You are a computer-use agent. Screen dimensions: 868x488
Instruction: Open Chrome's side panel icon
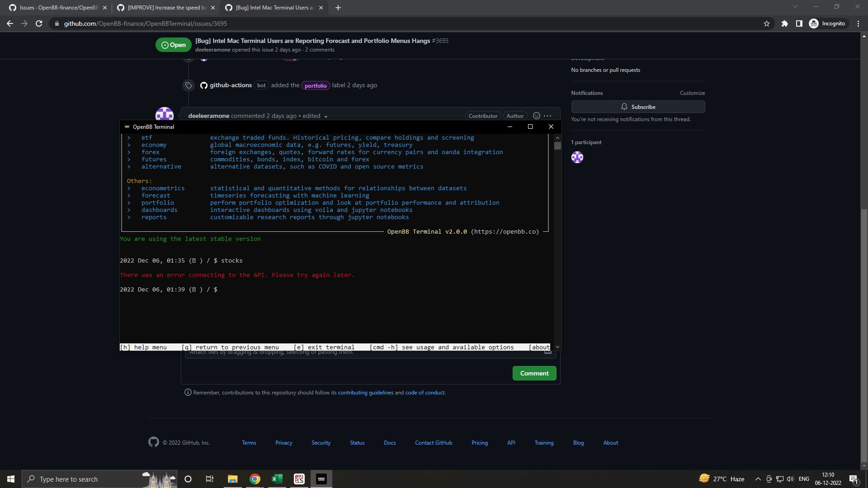click(799, 23)
